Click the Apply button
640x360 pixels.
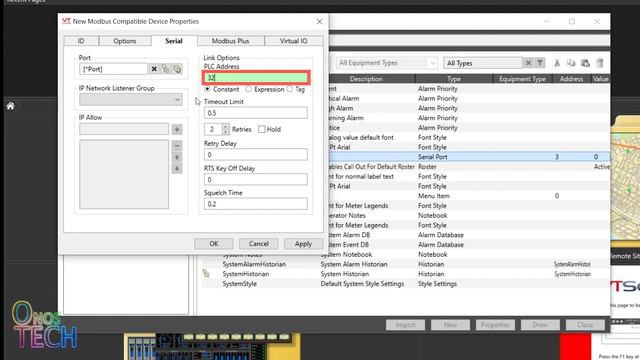(x=303, y=244)
